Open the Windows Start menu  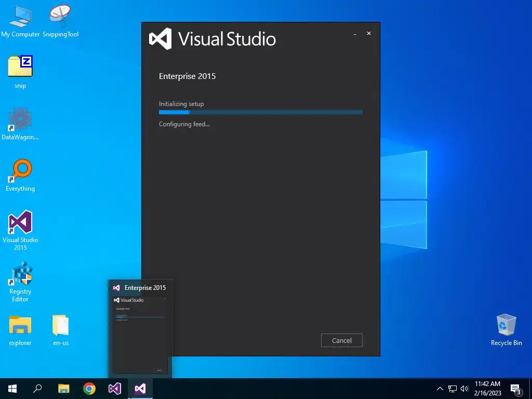coord(12,389)
